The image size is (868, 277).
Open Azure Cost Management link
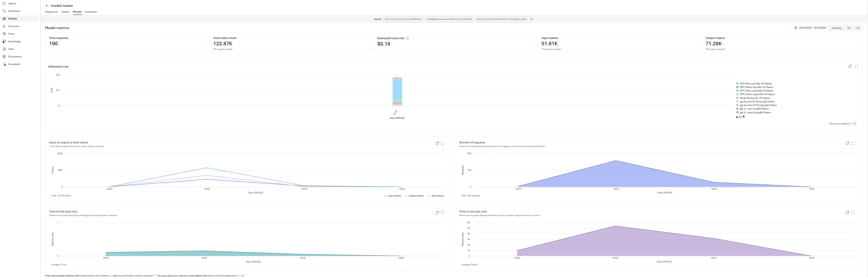(222, 275)
